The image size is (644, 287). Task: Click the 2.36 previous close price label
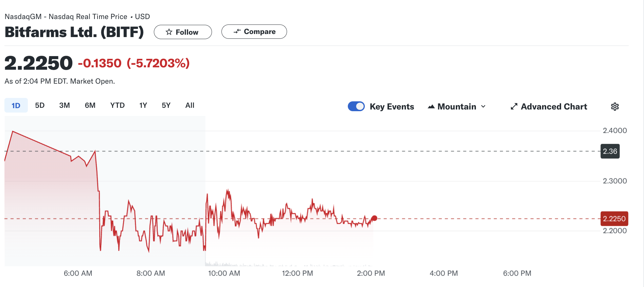(x=610, y=151)
